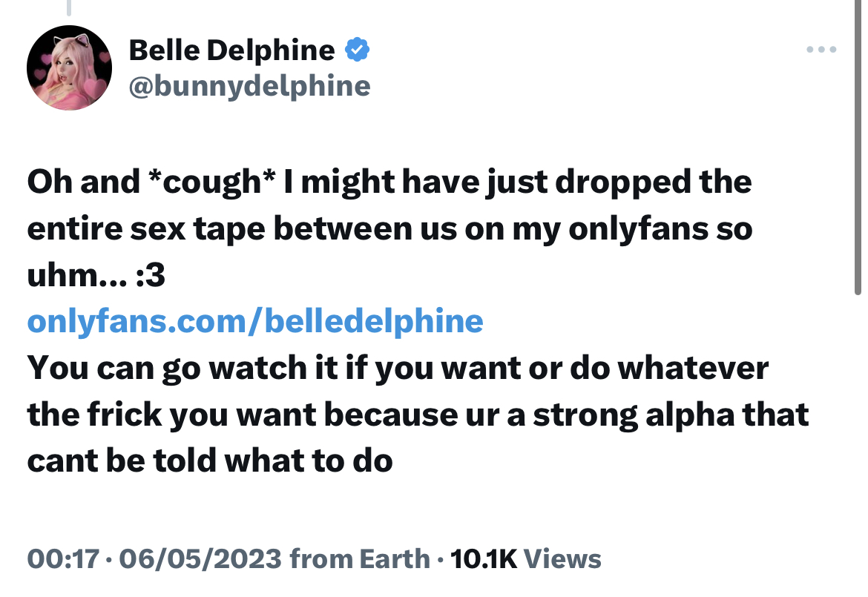Click the 06/05/2023 post date
The width and height of the screenshot is (868, 597).
coord(199,558)
